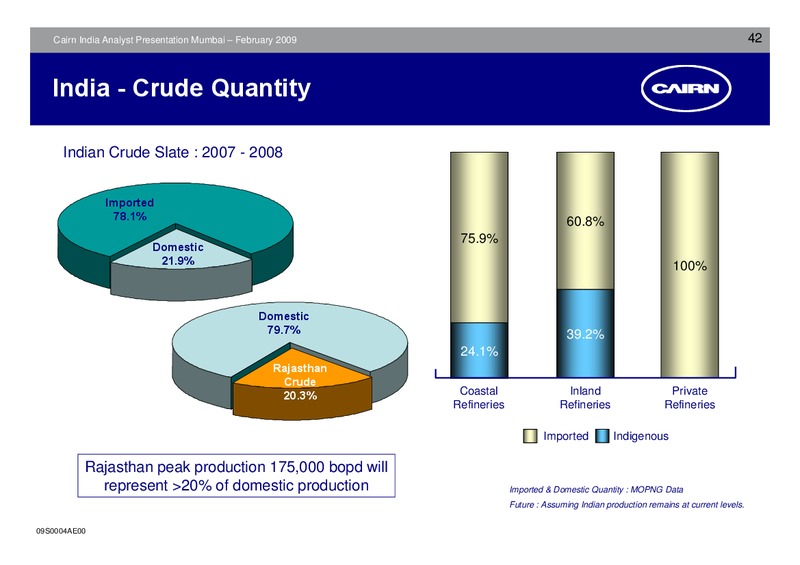Select the slide title 'India - Crude Quantity'
Image resolution: width=800 pixels, height=565 pixels.
pyautogui.click(x=181, y=88)
